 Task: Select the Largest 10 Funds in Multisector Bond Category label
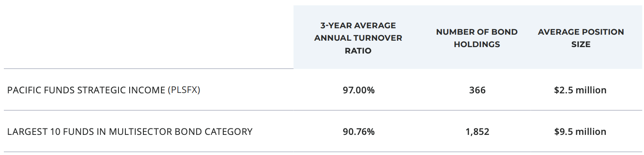(x=130, y=131)
